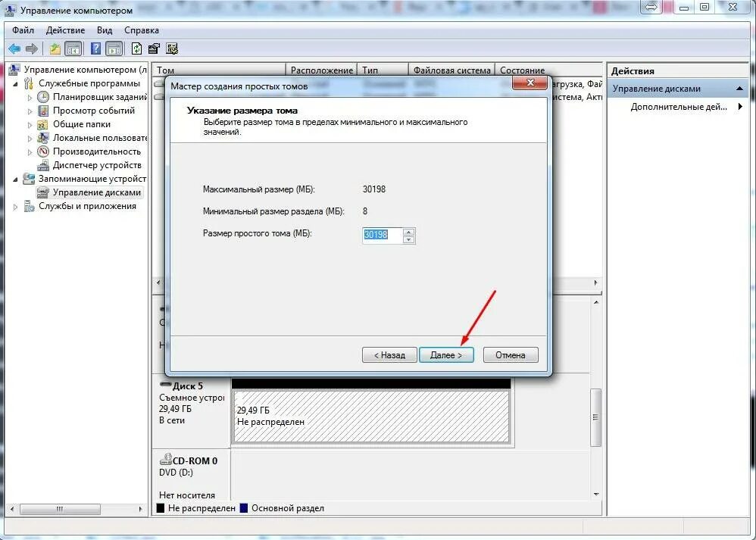Screen dimensions: 756x540
Task: Click the Properties toolbar icon
Action: 155,48
